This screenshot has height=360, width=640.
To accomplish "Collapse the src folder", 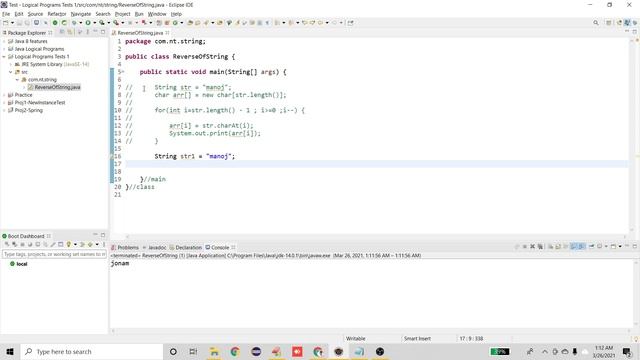I will pyautogui.click(x=11, y=72).
